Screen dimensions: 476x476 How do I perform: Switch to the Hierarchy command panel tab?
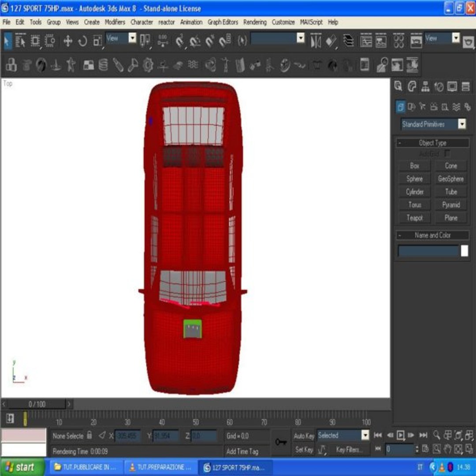coord(425,87)
